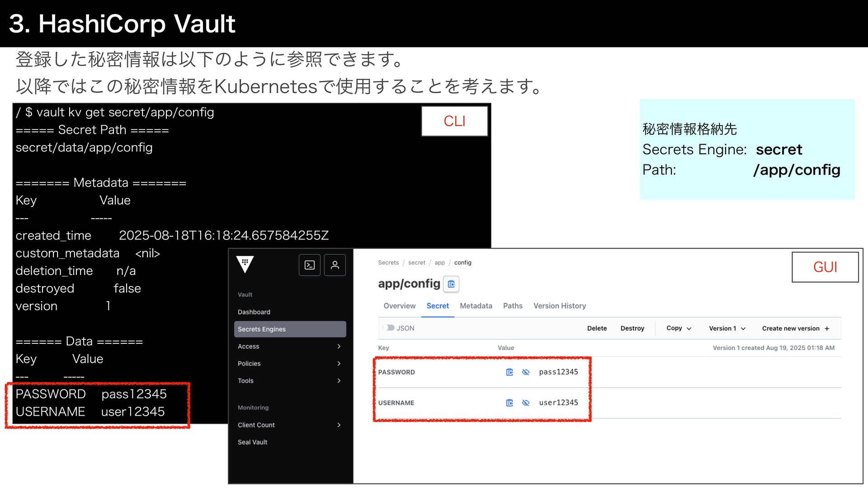Expand the Access sidebar chevron

click(339, 347)
